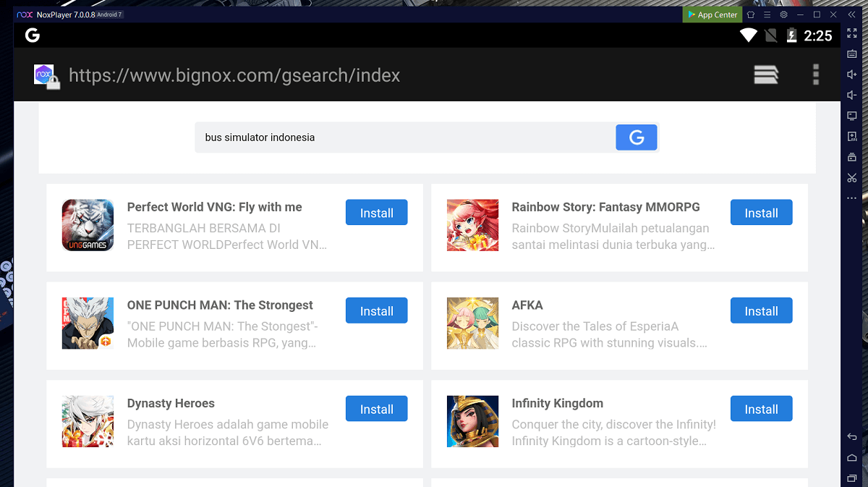
Task: Click the blue Google search button
Action: pos(637,137)
